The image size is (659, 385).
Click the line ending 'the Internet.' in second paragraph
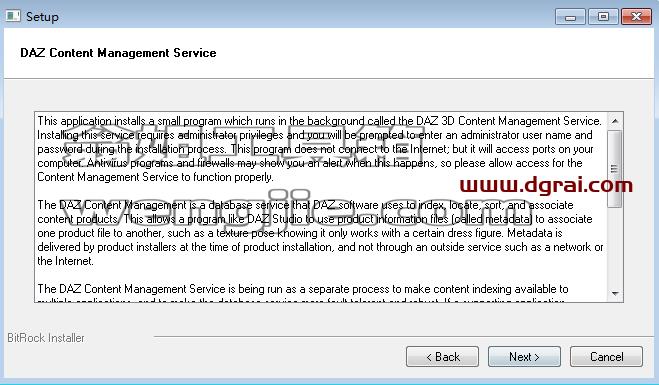[65, 261]
